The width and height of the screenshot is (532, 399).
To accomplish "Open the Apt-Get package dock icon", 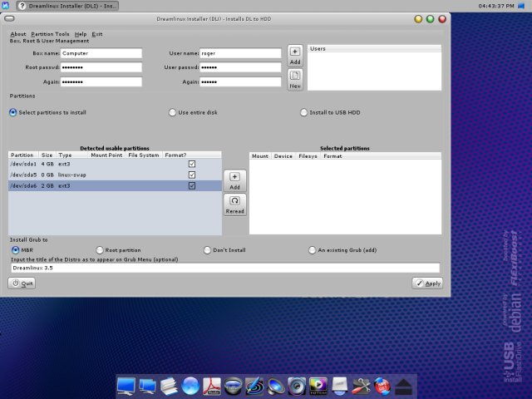I will pos(382,386).
